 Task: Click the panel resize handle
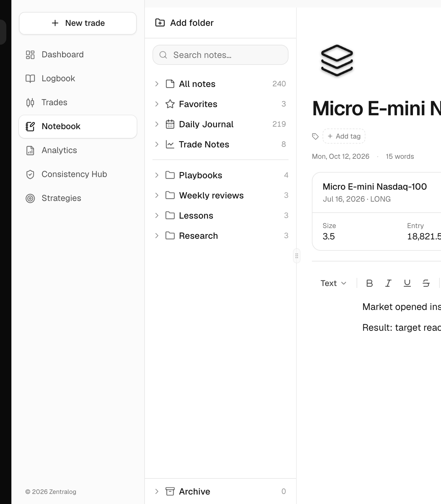coord(297,256)
